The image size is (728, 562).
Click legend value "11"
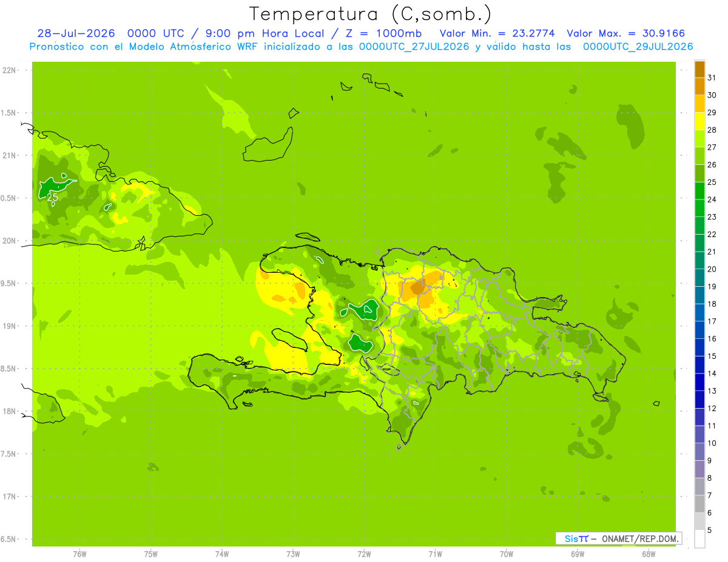(712, 426)
